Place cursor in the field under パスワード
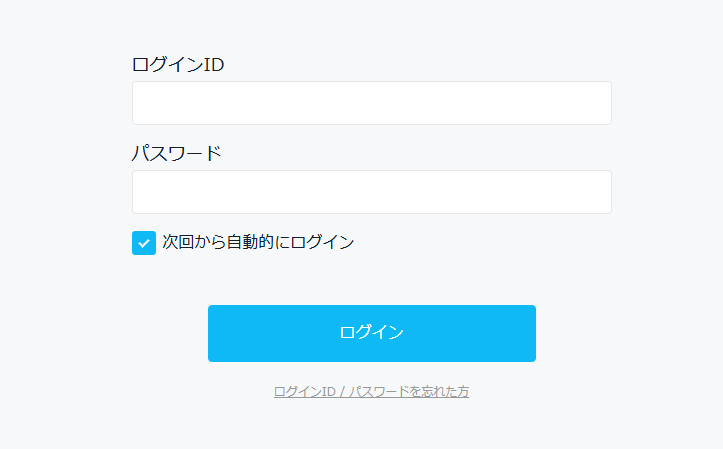Viewport: 723px width, 449px height. click(371, 192)
